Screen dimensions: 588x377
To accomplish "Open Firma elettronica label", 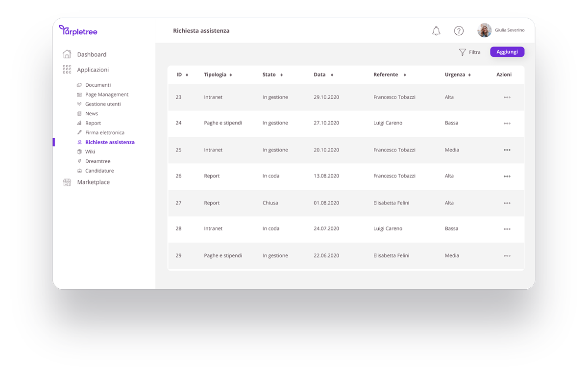I will [105, 133].
